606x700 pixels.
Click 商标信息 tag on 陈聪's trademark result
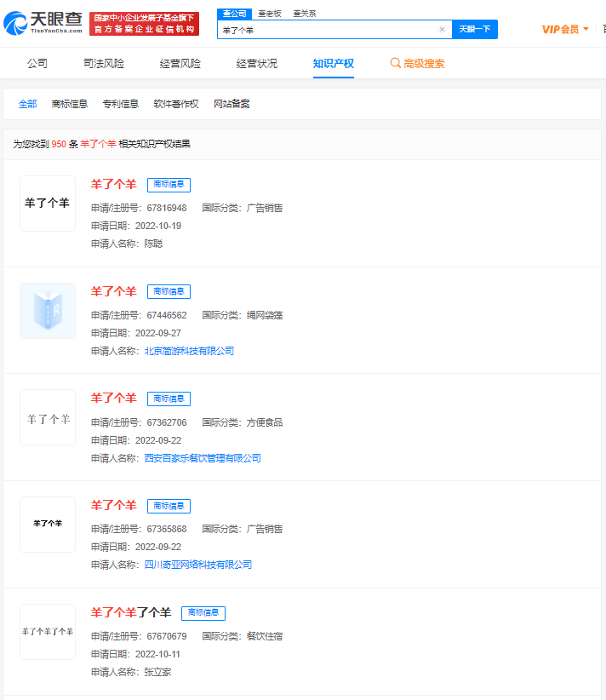pos(169,185)
